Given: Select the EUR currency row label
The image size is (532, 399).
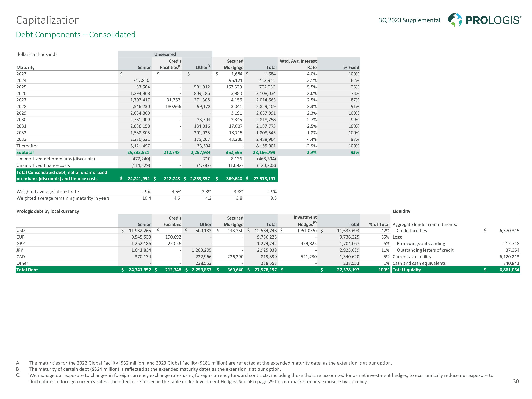Looking at the screenshot, I should coord(20,237).
